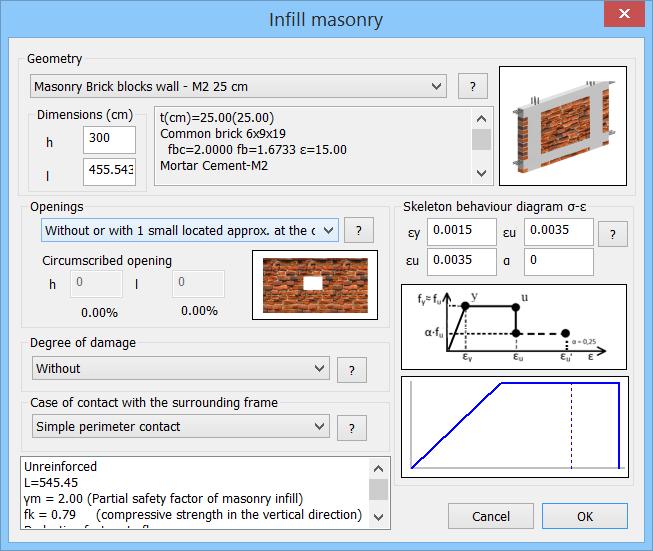Select the 't(cm)=25.00(25.00)' line
653x551 pixels.
click(x=217, y=118)
